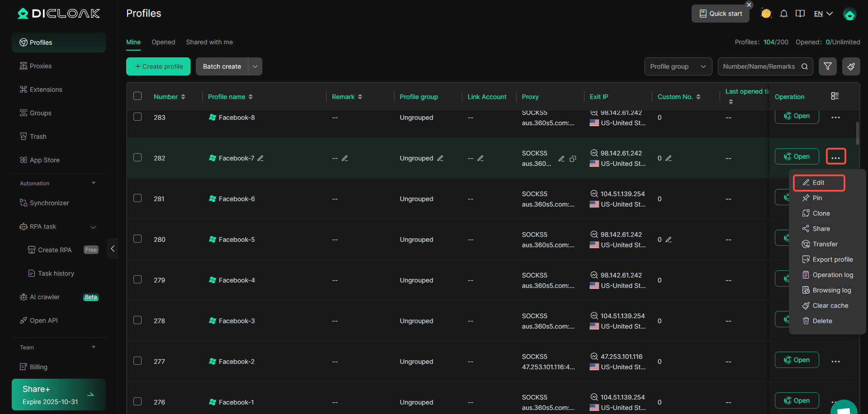Image resolution: width=868 pixels, height=414 pixels.
Task: Select Clone from the context menu
Action: tap(821, 213)
